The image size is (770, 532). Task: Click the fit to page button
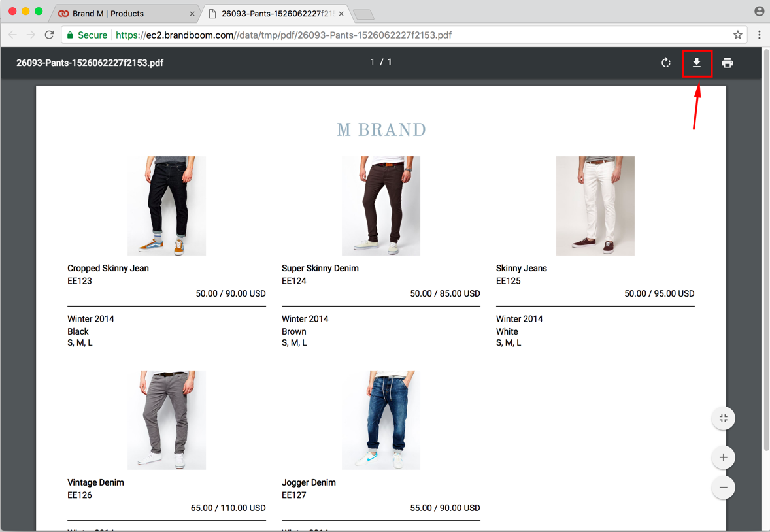point(724,418)
